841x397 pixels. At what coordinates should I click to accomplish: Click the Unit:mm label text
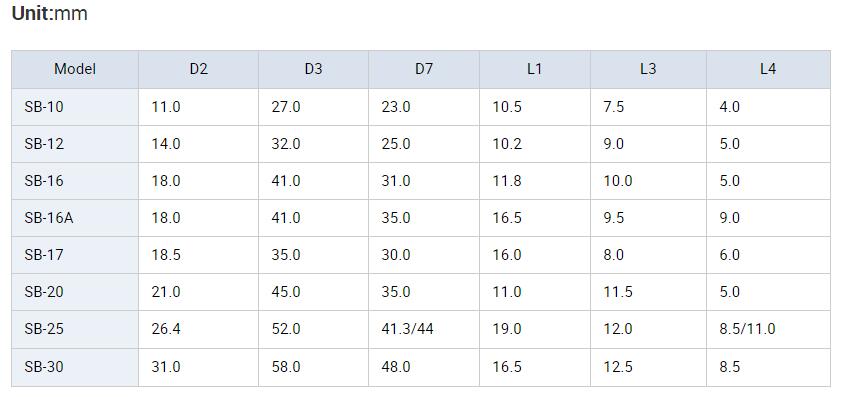point(49,13)
